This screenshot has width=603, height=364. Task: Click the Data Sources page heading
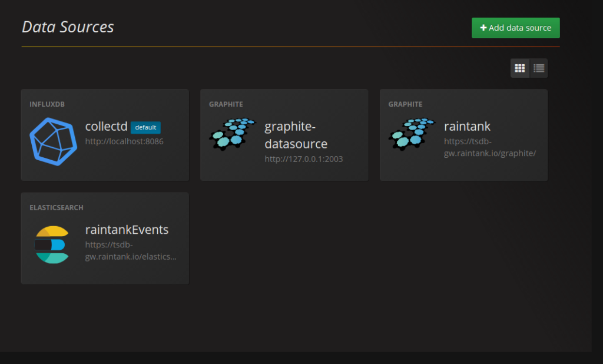coord(67,27)
